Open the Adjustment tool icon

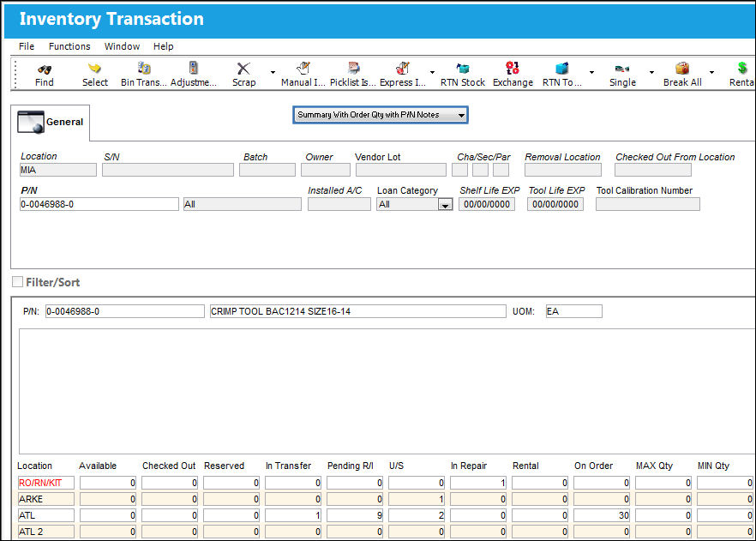tap(194, 68)
